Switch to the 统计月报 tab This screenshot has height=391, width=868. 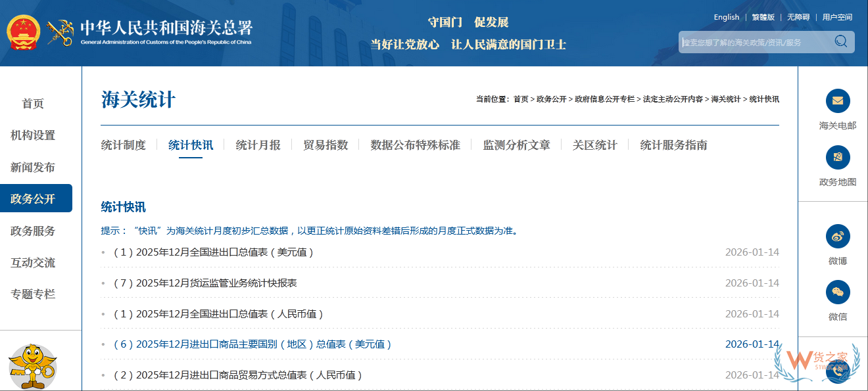click(x=258, y=145)
